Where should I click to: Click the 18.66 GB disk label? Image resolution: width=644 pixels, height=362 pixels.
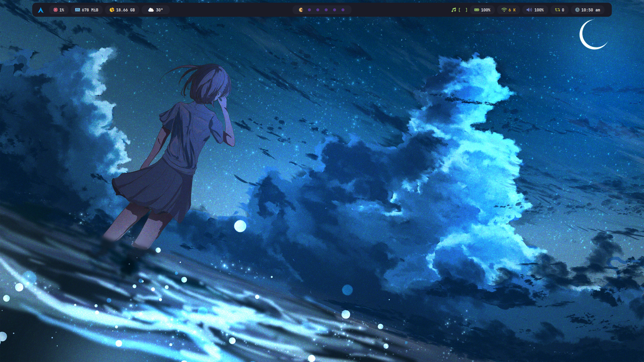(125, 10)
